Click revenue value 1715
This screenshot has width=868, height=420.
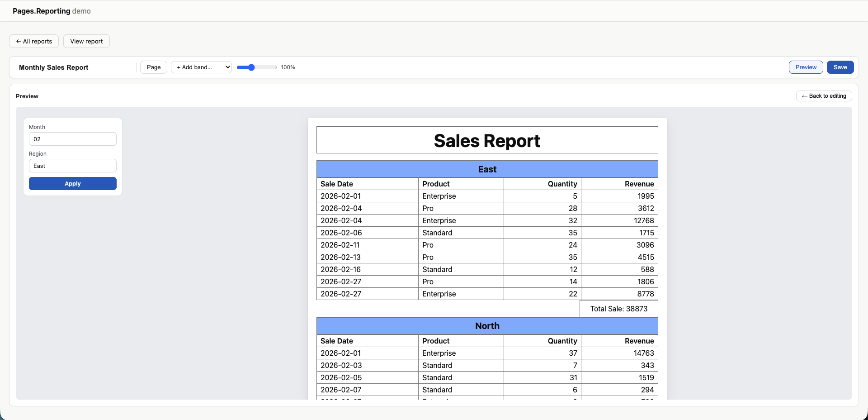pos(619,233)
